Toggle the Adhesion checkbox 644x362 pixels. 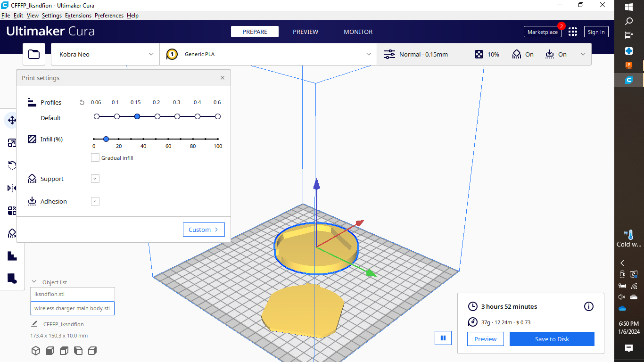[x=95, y=201]
